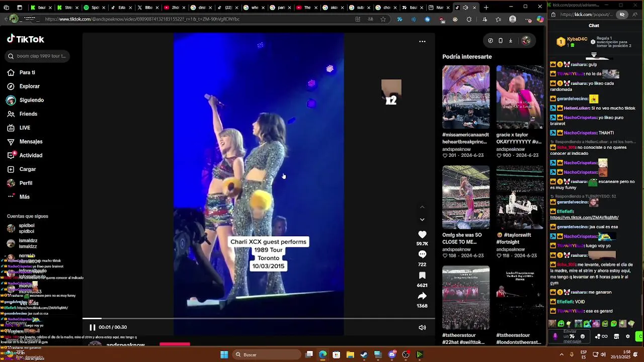
Task: Open three-dot more options on video
Action: click(x=422, y=42)
